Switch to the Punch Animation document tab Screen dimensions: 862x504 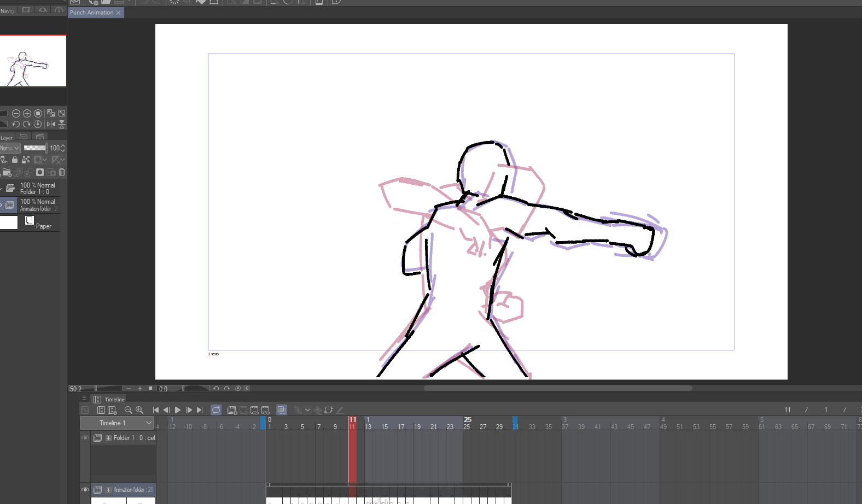click(x=91, y=13)
